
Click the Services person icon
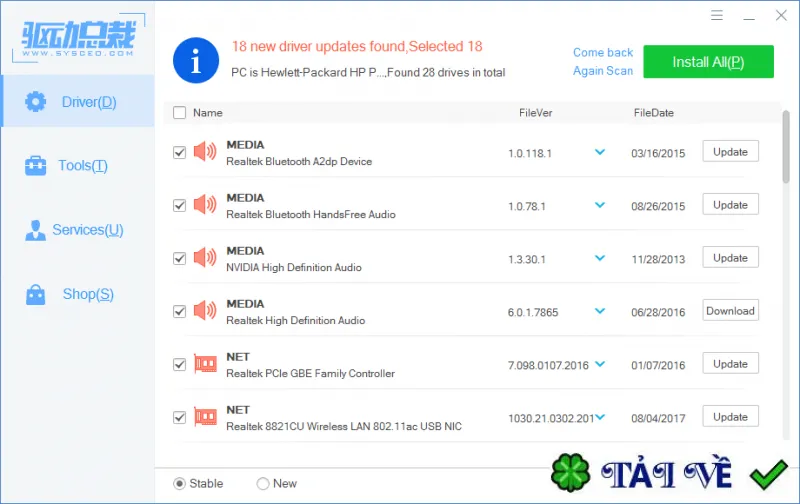(x=35, y=230)
